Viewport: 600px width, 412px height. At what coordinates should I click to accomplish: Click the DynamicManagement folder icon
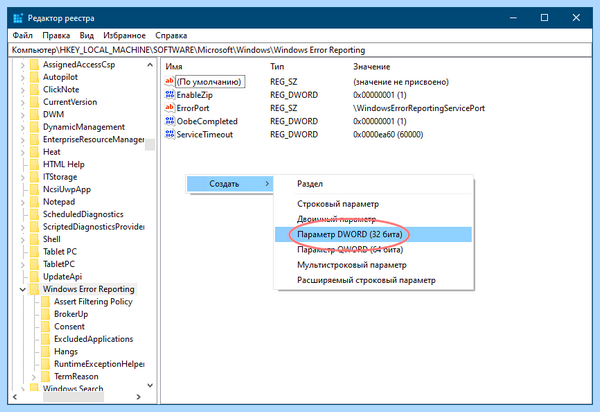coord(34,127)
